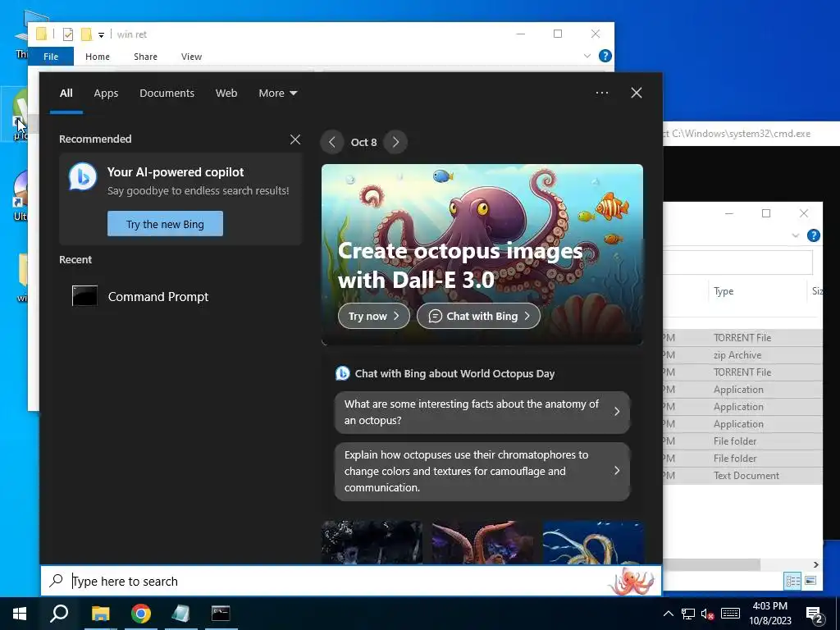Click the Try the new Bing button

tap(165, 224)
